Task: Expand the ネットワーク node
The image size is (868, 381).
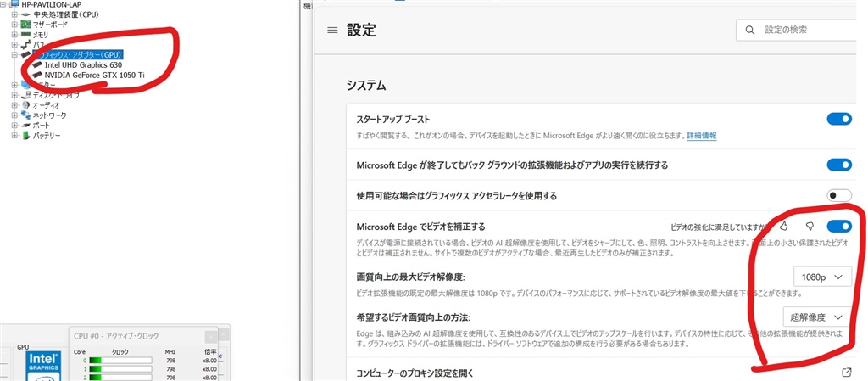Action: [x=15, y=115]
